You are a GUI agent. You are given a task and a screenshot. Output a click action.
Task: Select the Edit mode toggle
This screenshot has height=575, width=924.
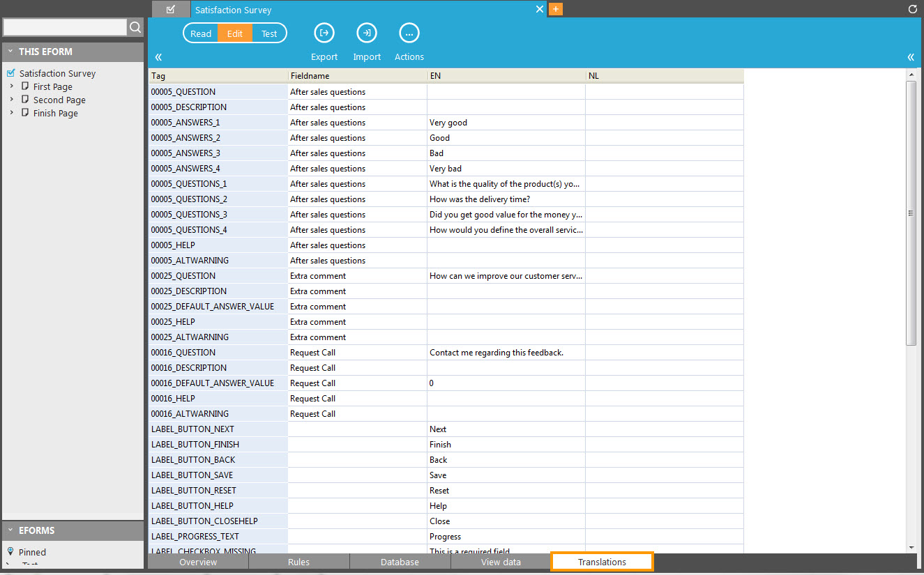(x=235, y=33)
